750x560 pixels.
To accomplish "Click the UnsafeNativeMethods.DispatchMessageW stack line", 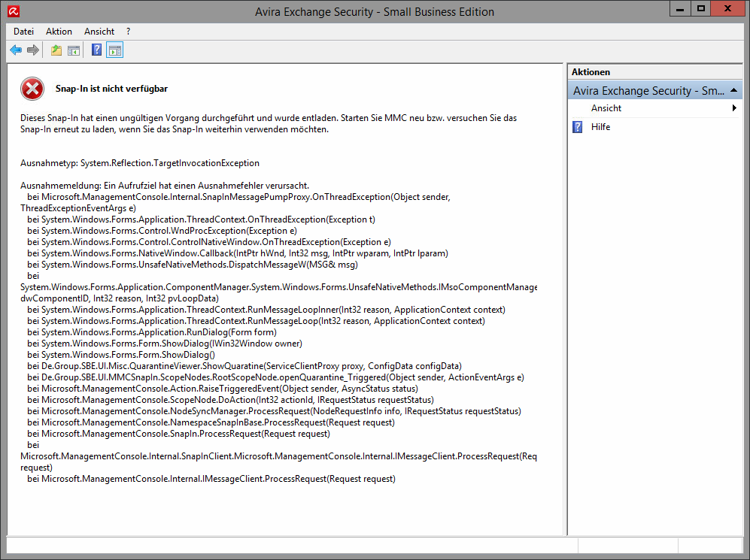I will [193, 265].
